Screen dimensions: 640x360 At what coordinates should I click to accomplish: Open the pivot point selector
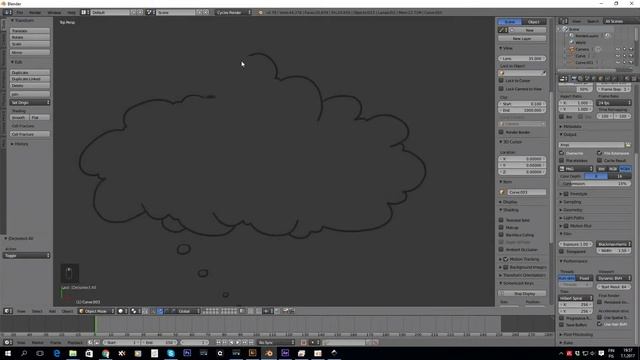pyautogui.click(x=136, y=311)
